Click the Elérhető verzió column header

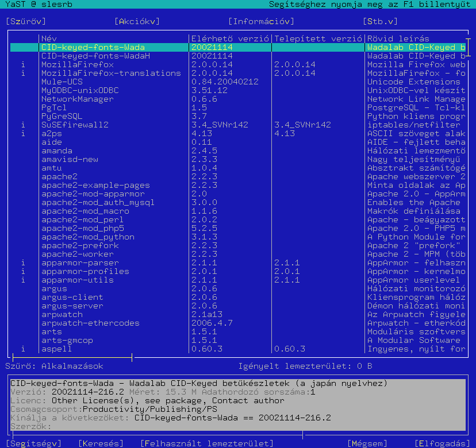[x=230, y=39]
